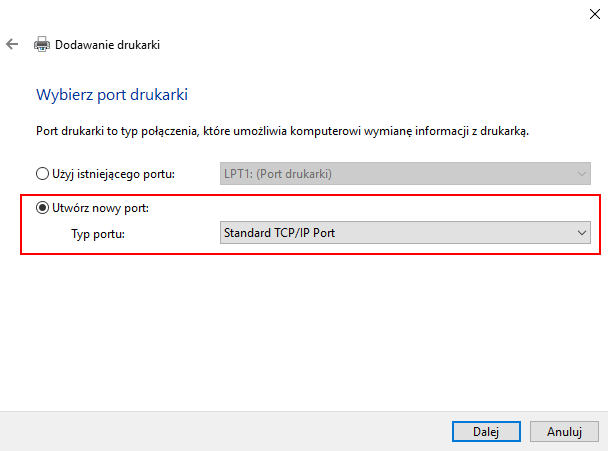Select the Użyj istniejącego portu radio button
This screenshot has height=451, width=608.
[x=42, y=173]
